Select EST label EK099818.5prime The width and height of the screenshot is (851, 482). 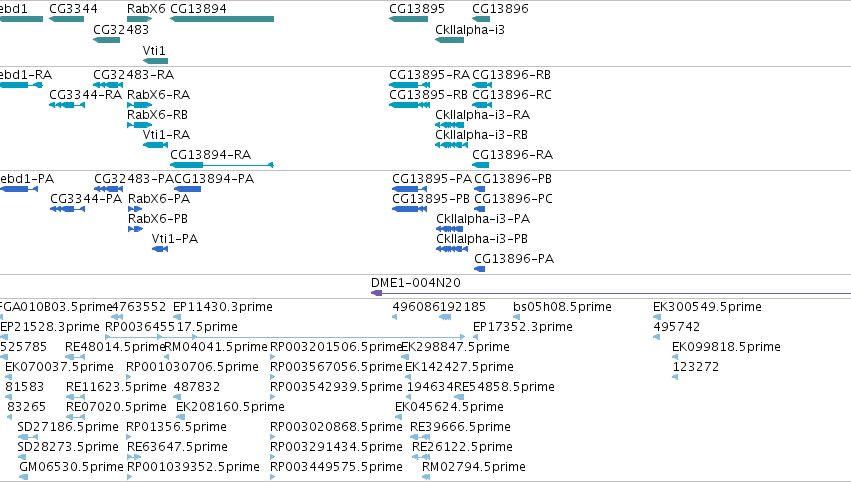pos(726,347)
